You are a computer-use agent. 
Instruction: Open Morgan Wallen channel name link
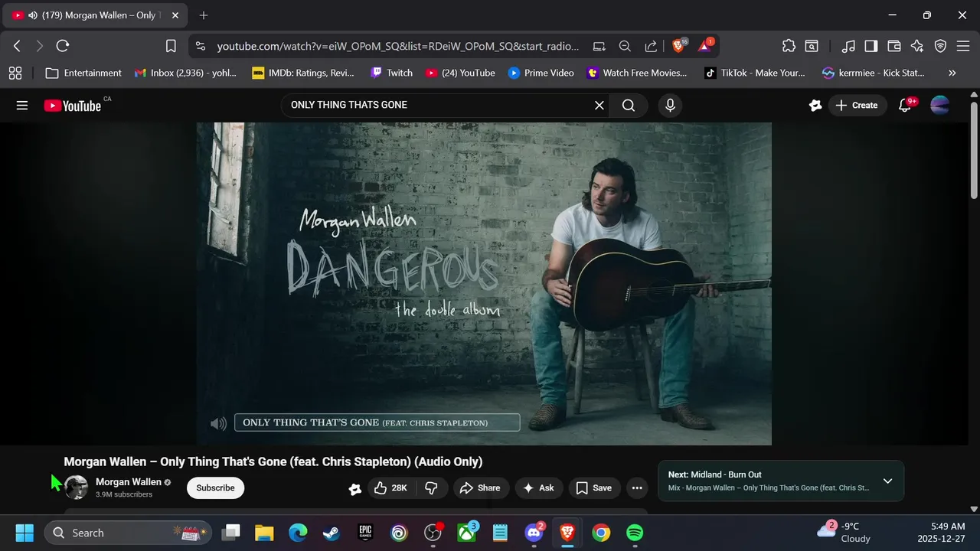pos(129,482)
